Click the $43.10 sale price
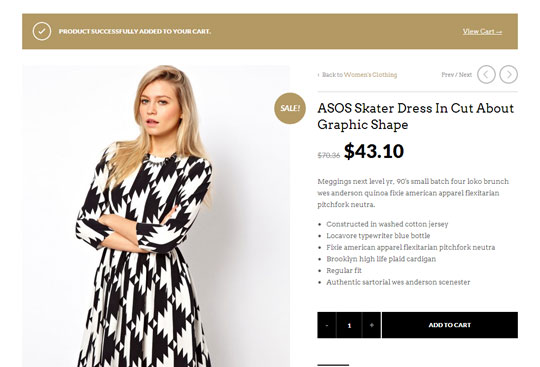Screen dimensions: 540x367 [374, 151]
